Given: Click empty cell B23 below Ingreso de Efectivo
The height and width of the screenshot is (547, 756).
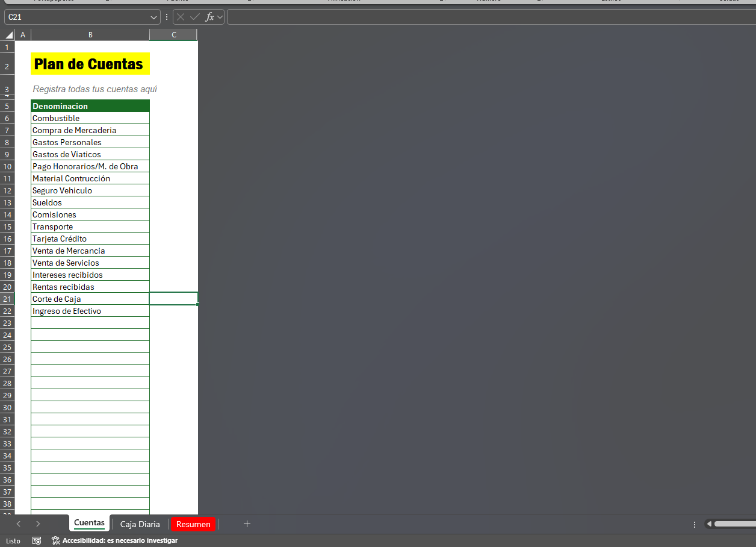Looking at the screenshot, I should pos(90,323).
